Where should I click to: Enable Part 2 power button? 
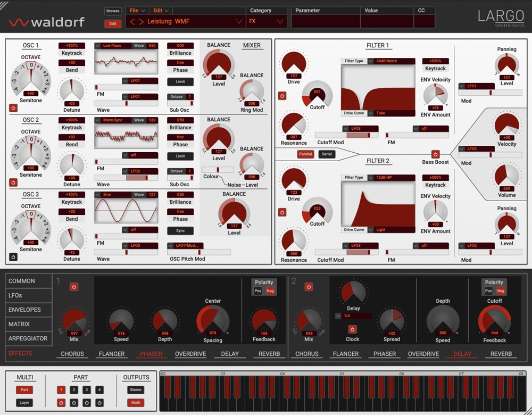(x=74, y=403)
